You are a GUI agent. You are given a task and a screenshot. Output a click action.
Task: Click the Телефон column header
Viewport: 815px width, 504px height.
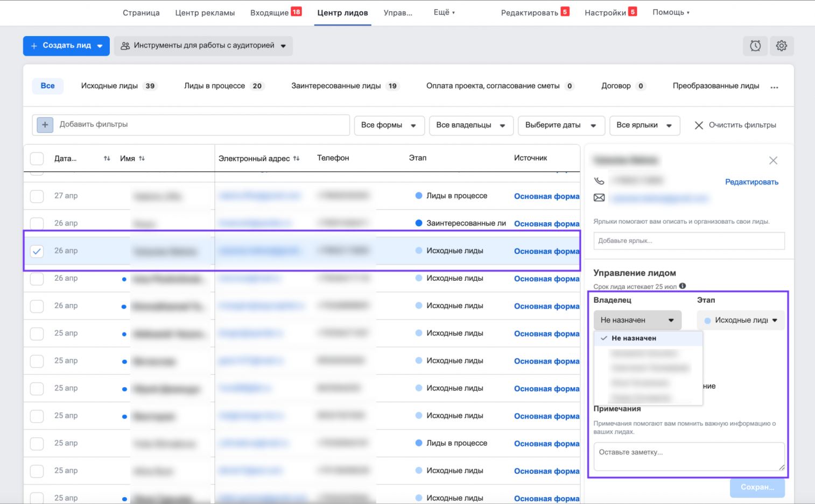pyautogui.click(x=333, y=158)
